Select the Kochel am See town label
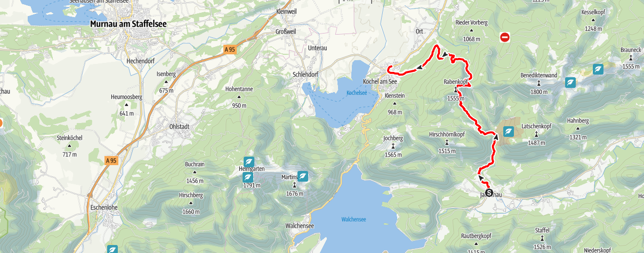Viewport: 644px width, 253px height. [380, 81]
